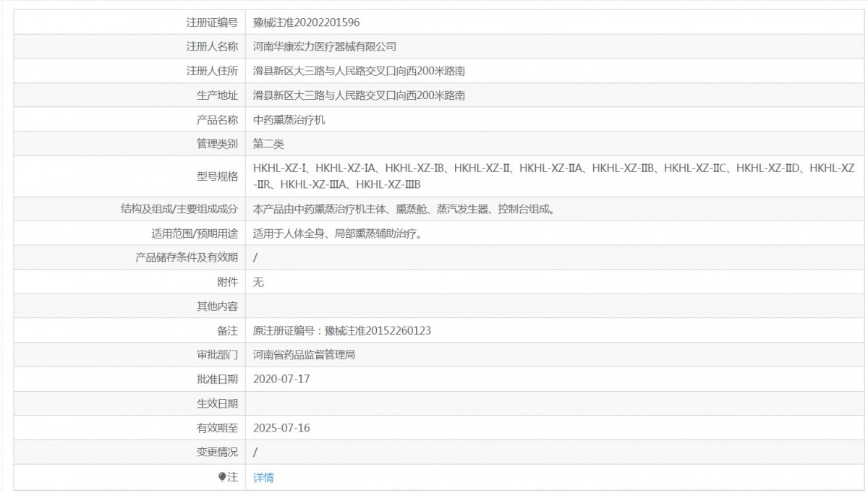Click the 注册证编号 row label
The image size is (868, 493).
pyautogui.click(x=212, y=22)
